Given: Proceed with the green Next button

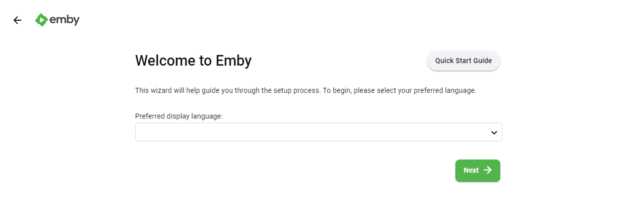Looking at the screenshot, I should click(x=477, y=171).
